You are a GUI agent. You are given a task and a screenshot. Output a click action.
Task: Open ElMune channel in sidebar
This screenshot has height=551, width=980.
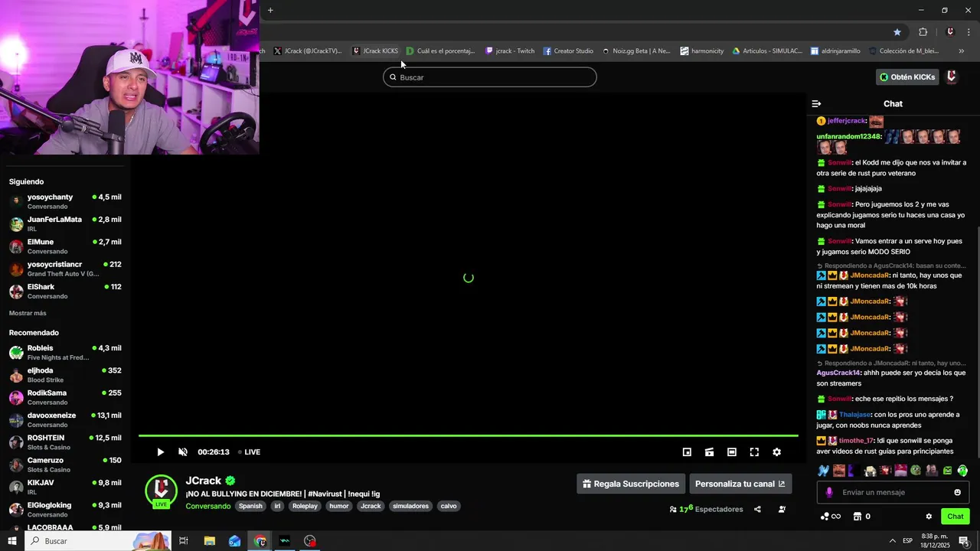66,246
